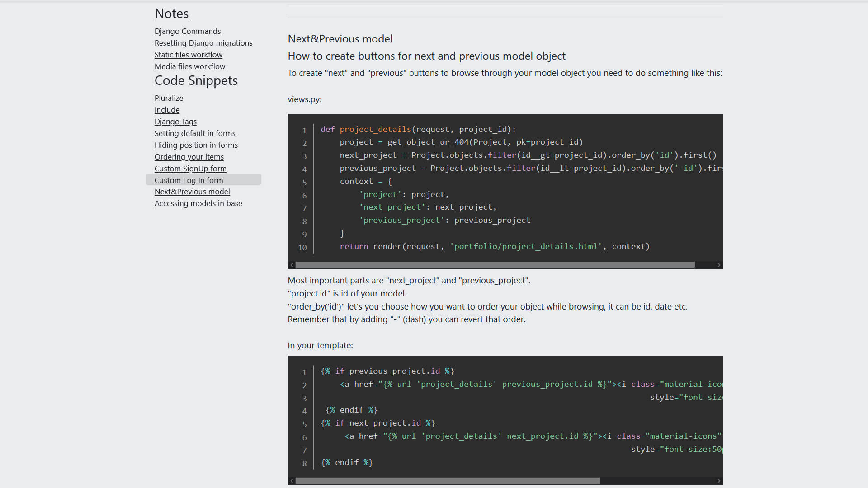This screenshot has width=868, height=488.
Task: Open the Include code snippet
Action: click(167, 110)
